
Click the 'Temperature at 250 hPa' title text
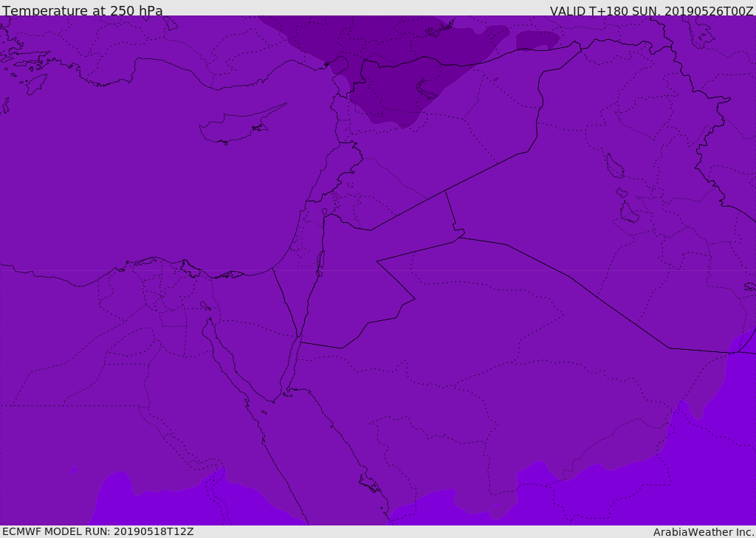pos(83,10)
